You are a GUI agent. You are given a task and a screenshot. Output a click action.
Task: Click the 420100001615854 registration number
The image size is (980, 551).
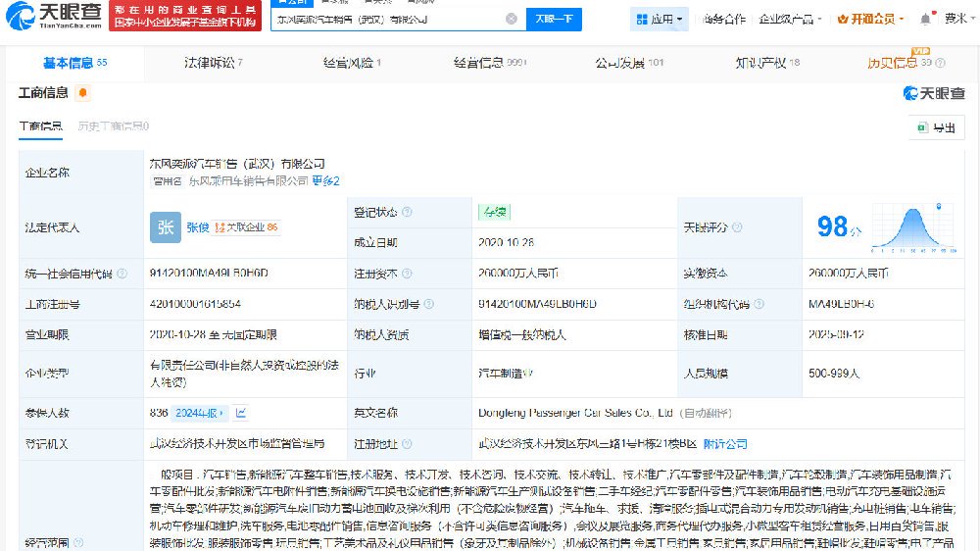tap(195, 304)
